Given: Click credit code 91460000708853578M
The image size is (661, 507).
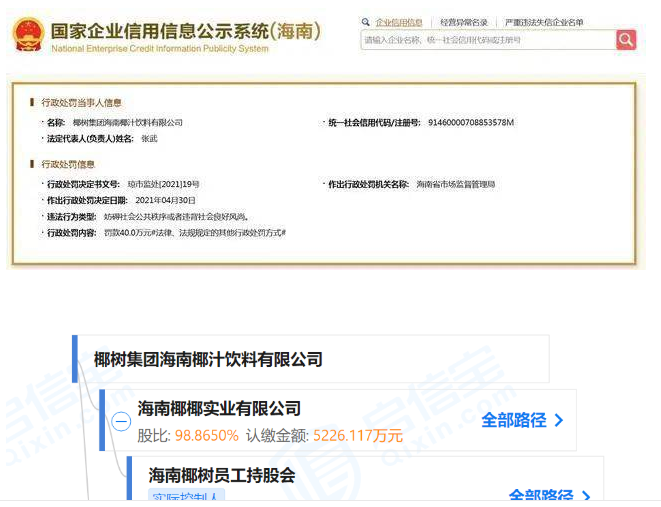Looking at the screenshot, I should coord(471,123).
